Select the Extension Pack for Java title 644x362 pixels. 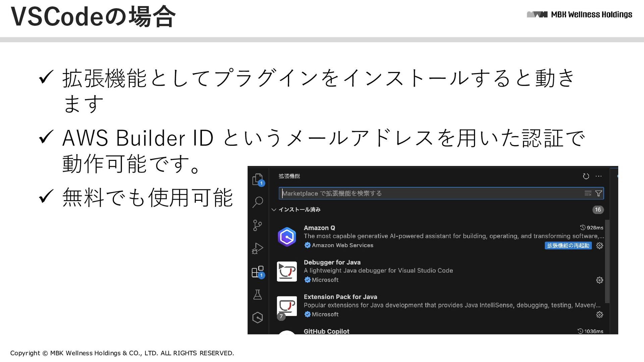tap(340, 297)
